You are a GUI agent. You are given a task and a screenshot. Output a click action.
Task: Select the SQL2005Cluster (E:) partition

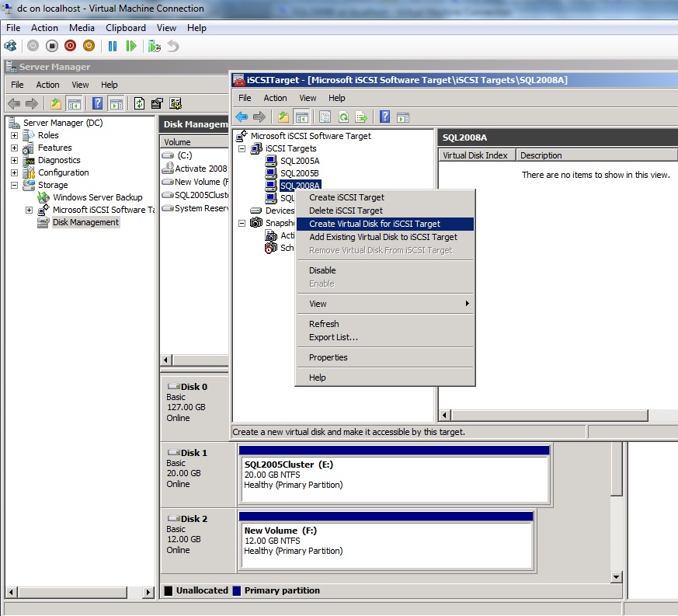pos(394,476)
